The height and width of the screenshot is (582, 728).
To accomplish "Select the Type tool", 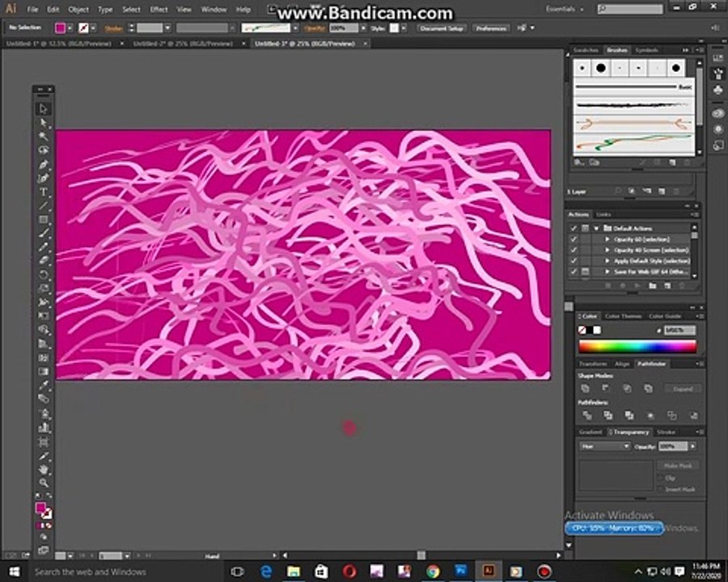I will 43,192.
